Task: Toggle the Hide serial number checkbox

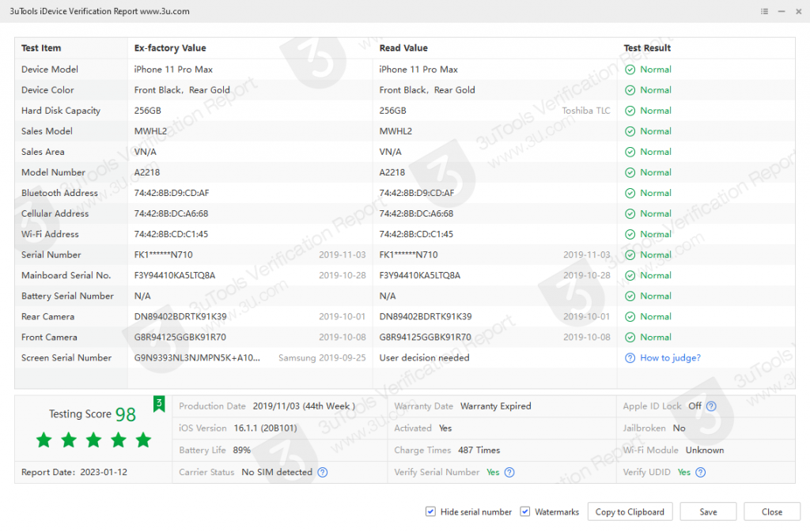Action: pos(430,511)
